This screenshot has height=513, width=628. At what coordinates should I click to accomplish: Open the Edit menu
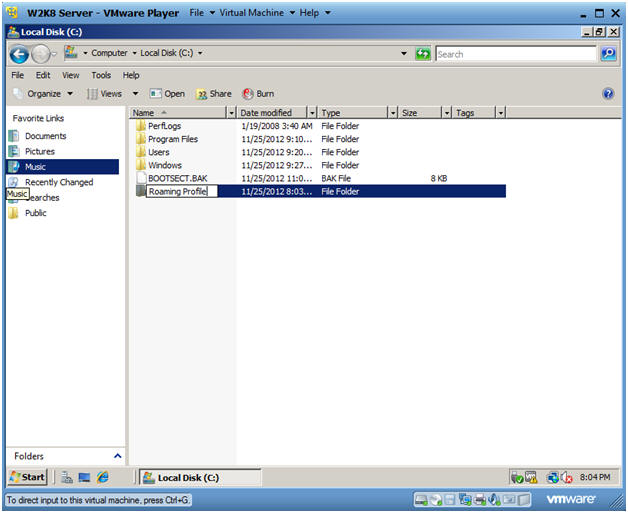pos(43,75)
